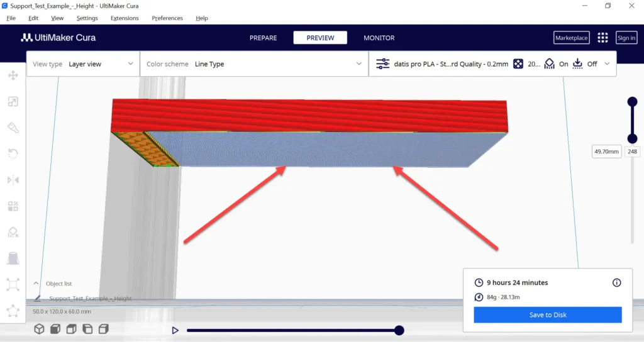644x342 pixels.
Task: Select the Move tool in left toolbar
Action: (13, 75)
